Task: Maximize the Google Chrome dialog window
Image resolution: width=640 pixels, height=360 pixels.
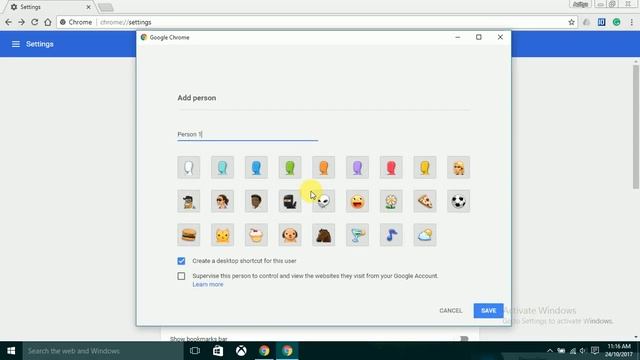Action: tap(479, 37)
